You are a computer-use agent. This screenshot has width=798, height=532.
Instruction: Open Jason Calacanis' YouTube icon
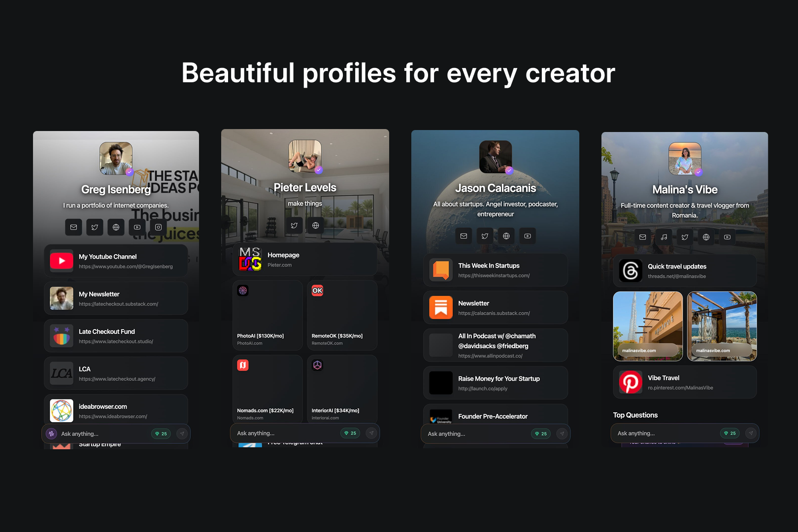pyautogui.click(x=527, y=236)
